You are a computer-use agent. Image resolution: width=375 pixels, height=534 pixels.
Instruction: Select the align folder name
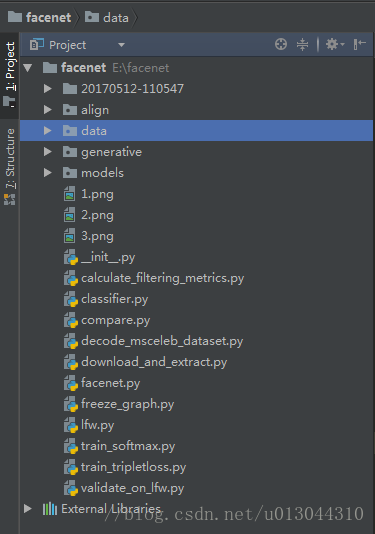click(95, 110)
